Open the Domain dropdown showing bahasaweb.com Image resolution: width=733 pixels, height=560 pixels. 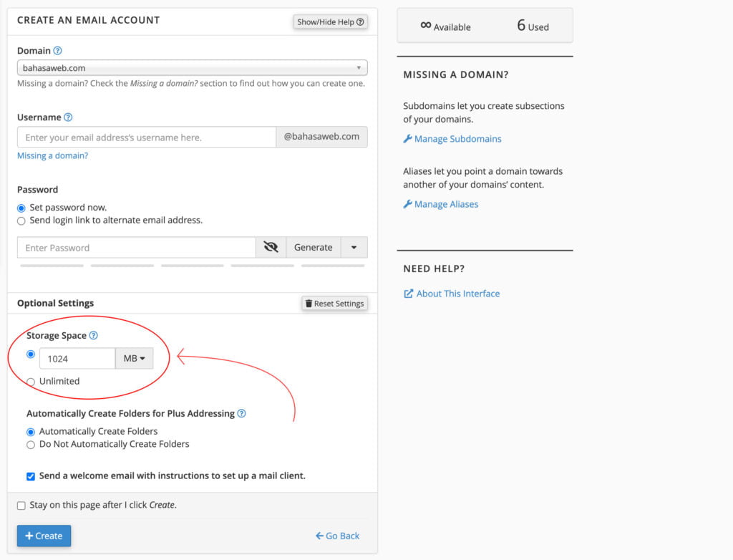(192, 68)
